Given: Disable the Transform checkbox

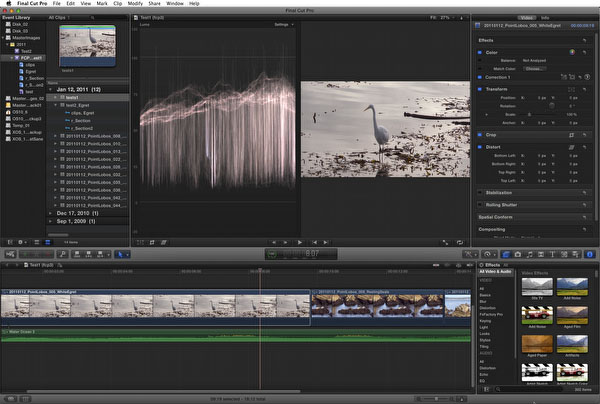Looking at the screenshot, I should tap(479, 90).
